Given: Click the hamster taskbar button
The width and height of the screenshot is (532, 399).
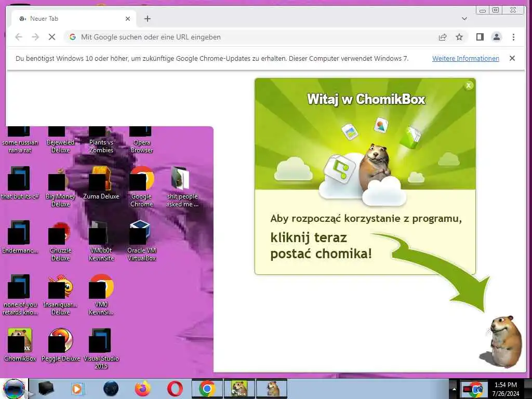Looking at the screenshot, I should 272,389.
